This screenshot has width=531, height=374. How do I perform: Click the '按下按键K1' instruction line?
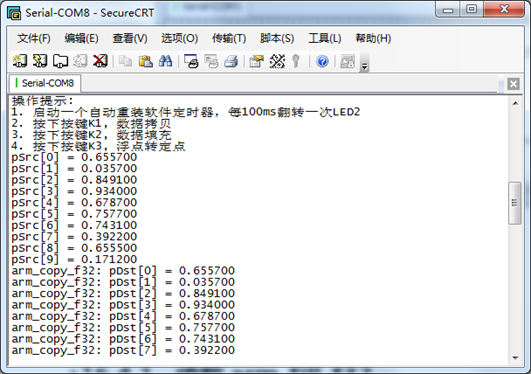[91, 124]
